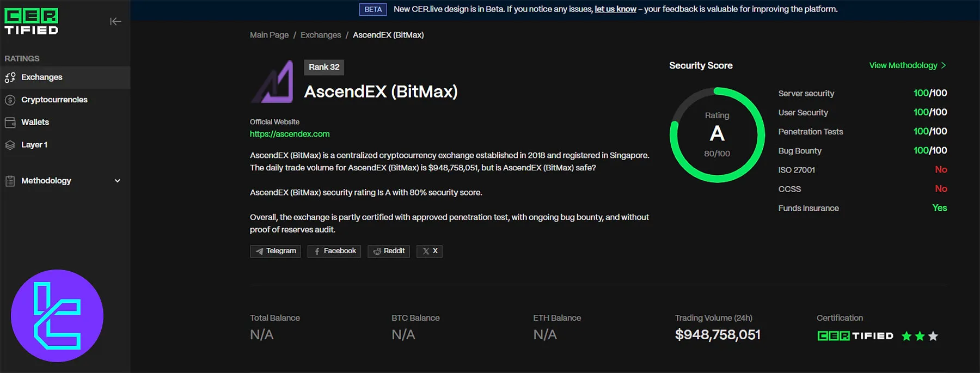Click the BETA badge in banner
The height and width of the screenshot is (373, 980).
[373, 9]
